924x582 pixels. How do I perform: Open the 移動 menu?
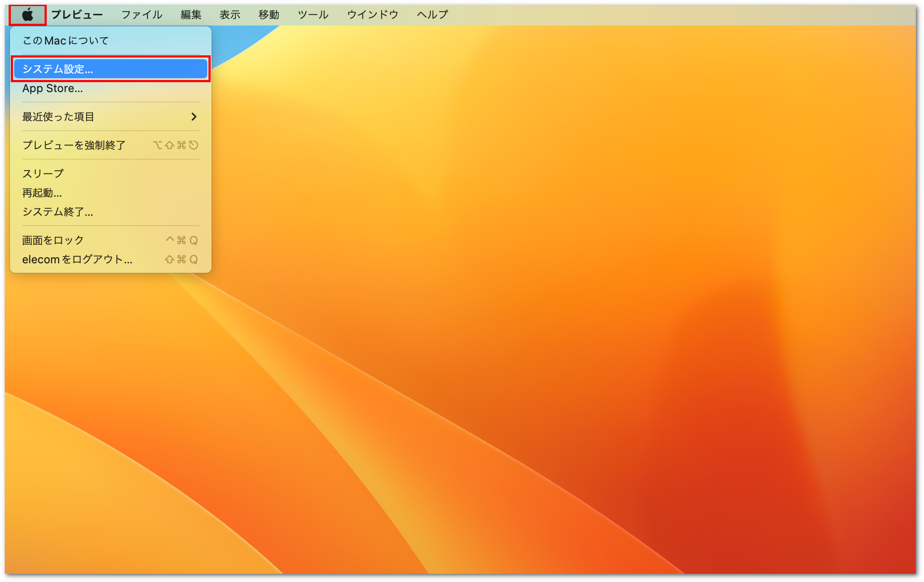click(269, 15)
